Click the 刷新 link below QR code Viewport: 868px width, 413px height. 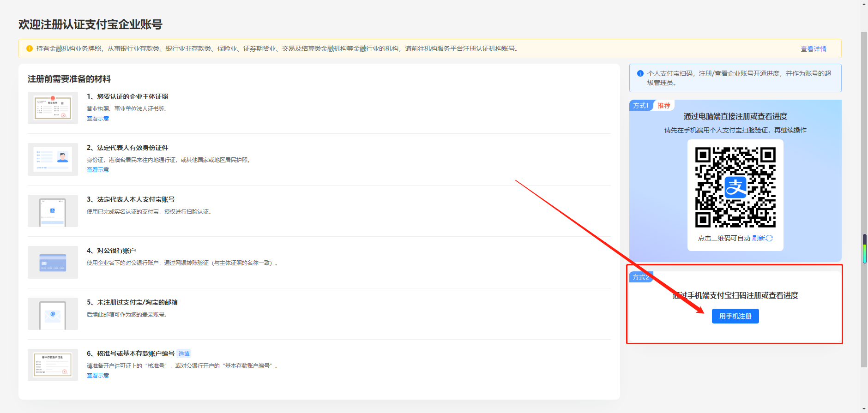(758, 238)
